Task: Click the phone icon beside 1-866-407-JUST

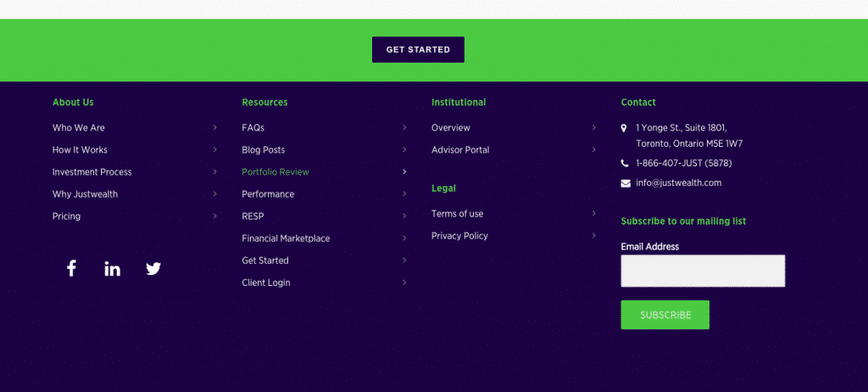Action: click(625, 164)
